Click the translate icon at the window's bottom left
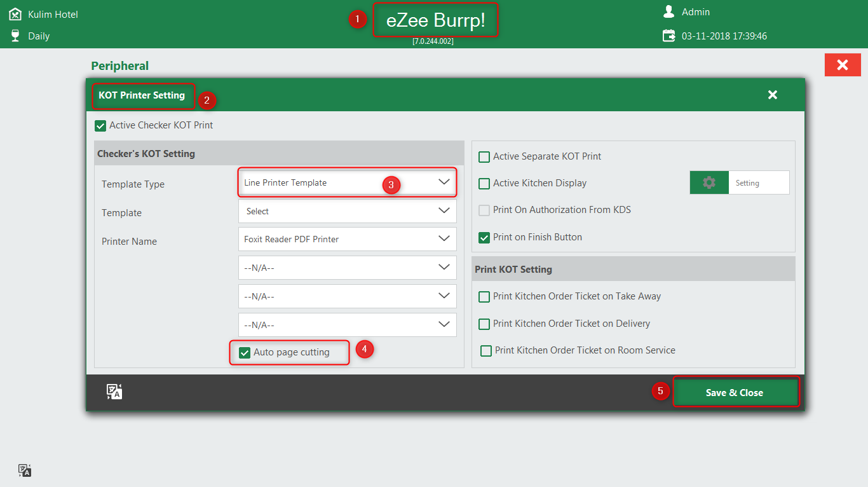Screen dimensions: 868x487 click(25, 470)
